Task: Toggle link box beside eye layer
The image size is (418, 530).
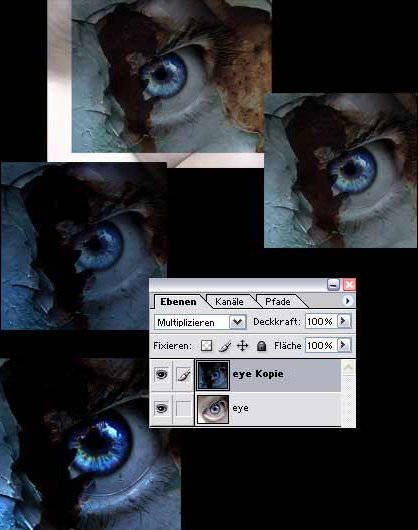Action: click(x=183, y=409)
